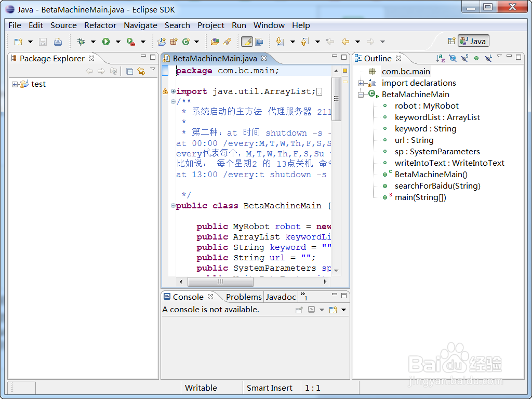Collapse BetaMachineMain class in Outline

[x=361, y=95]
